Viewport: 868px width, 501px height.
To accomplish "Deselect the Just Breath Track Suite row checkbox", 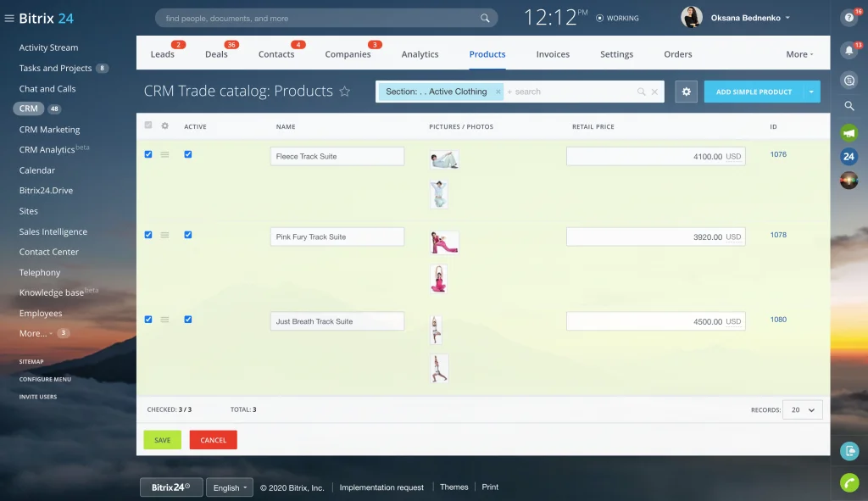I will click(148, 320).
